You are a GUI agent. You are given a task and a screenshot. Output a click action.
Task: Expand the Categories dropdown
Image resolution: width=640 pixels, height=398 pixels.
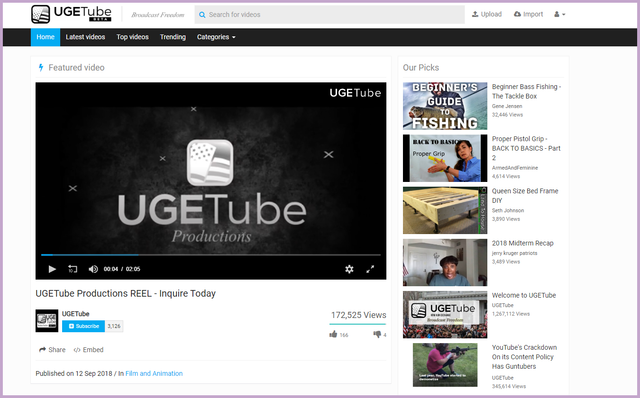click(216, 37)
